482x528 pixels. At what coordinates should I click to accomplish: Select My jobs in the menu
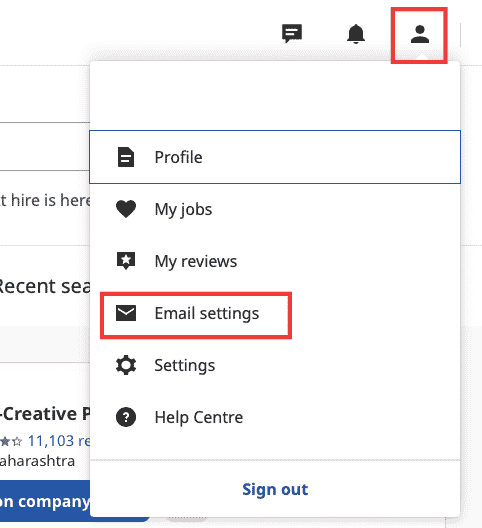pyautogui.click(x=275, y=209)
